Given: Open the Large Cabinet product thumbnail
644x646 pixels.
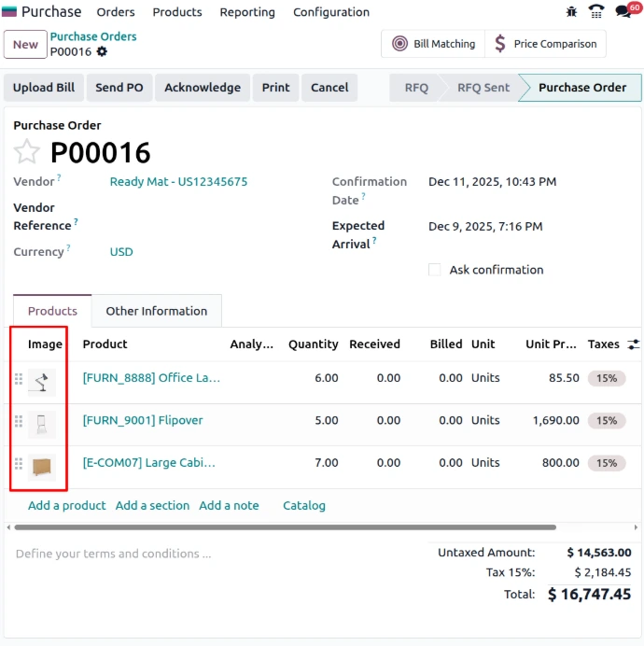Looking at the screenshot, I should pos(42,464).
